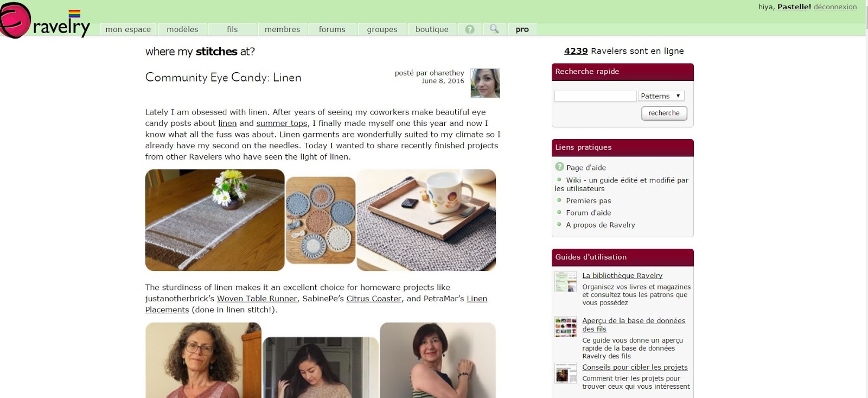Switch to the forums tab
The image size is (868, 398).
(x=332, y=29)
